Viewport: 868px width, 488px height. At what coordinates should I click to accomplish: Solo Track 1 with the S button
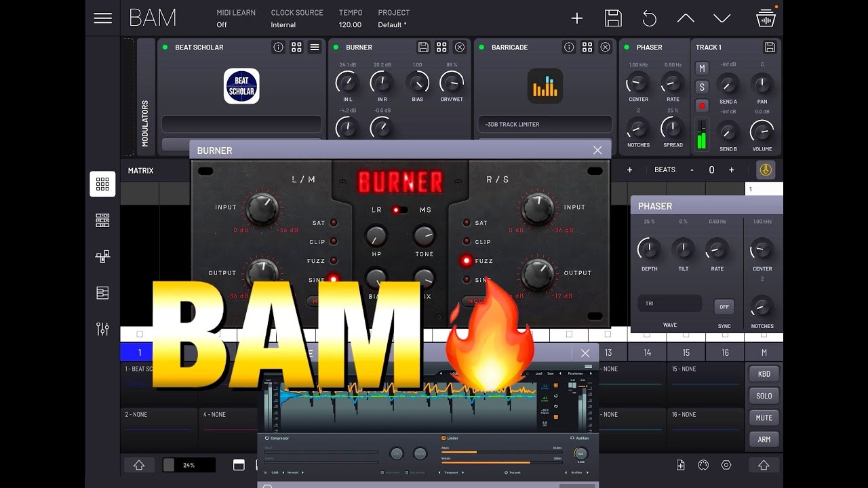[x=702, y=87]
